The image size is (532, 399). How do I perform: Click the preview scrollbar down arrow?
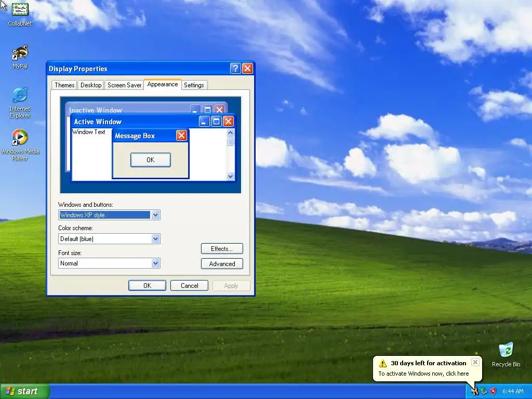230,176
